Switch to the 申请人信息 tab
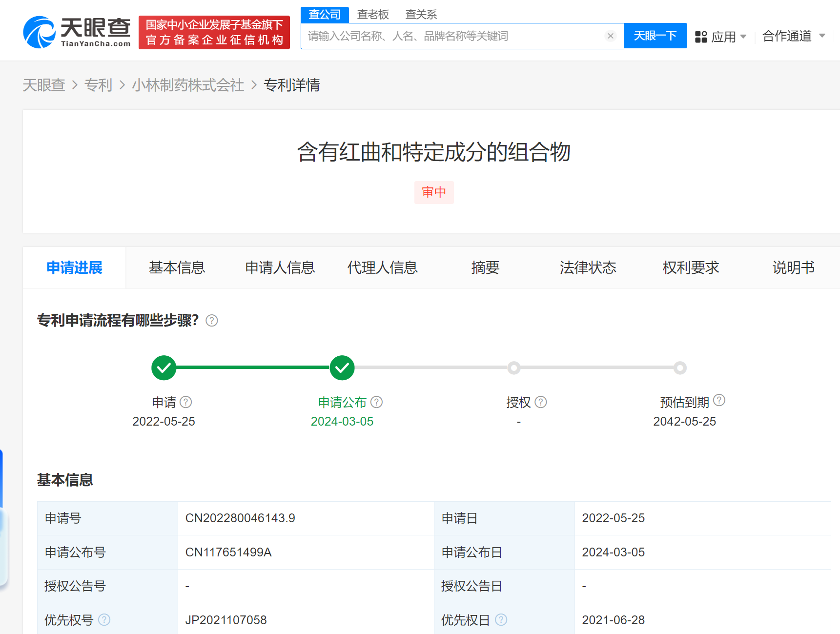The image size is (840, 634). click(280, 268)
